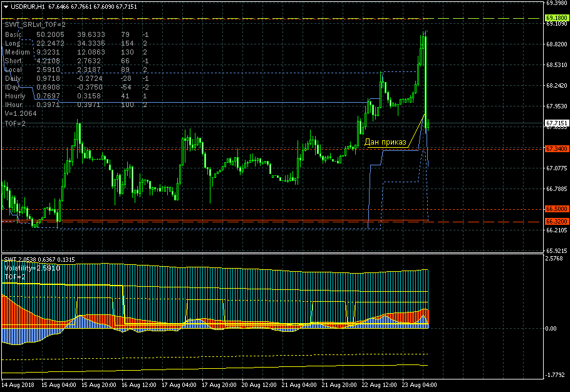Click the '14 Aug 2018' date on time axis

[19, 384]
